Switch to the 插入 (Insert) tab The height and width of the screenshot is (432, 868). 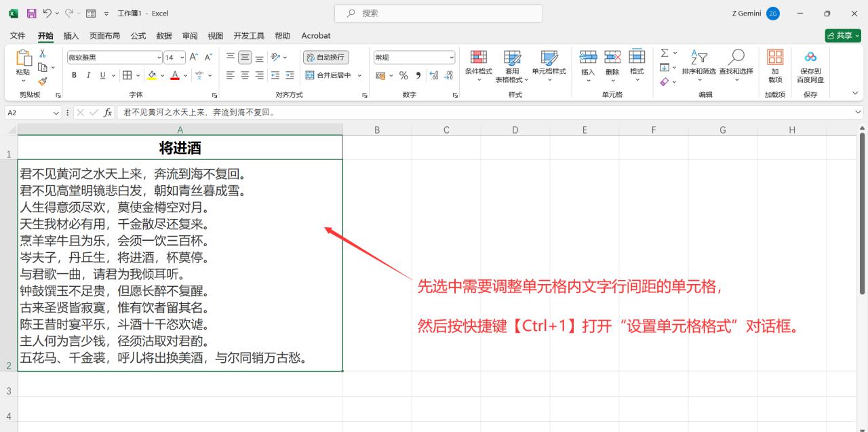[71, 36]
